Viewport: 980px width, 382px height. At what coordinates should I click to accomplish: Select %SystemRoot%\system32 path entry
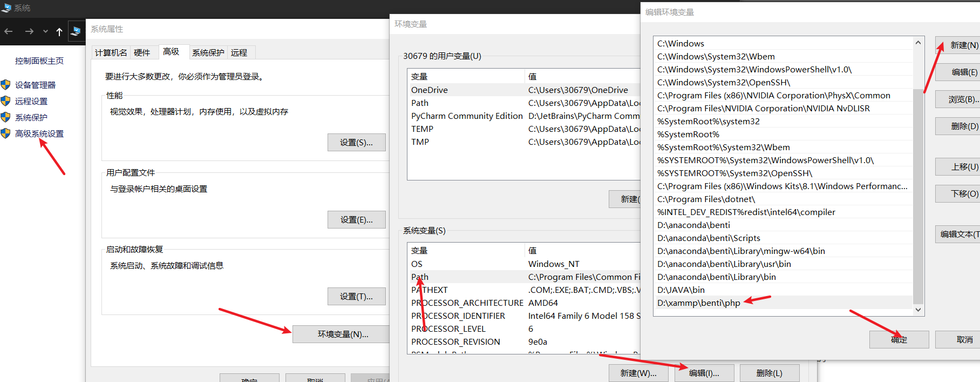(783, 122)
